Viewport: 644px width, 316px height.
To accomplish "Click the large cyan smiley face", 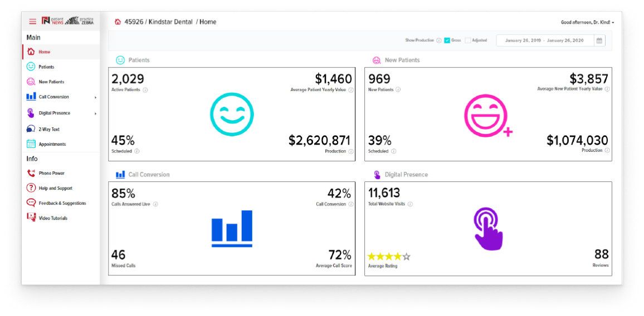I will (232, 114).
